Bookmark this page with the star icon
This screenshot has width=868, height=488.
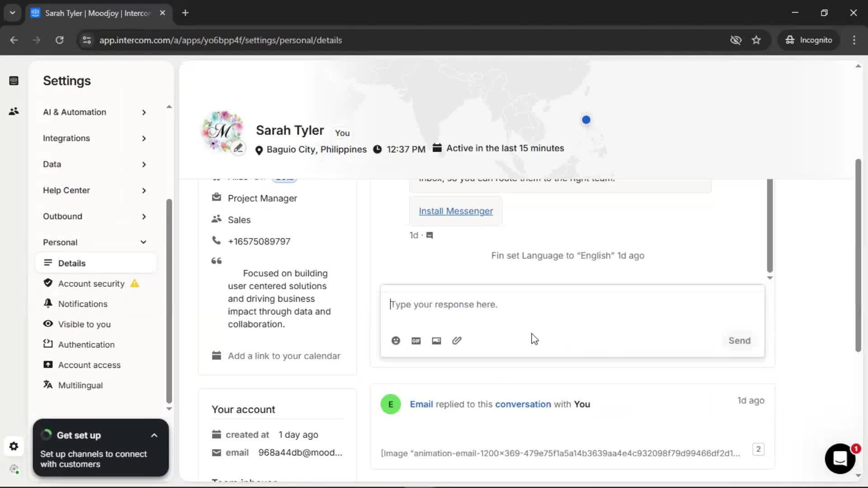[x=756, y=40]
